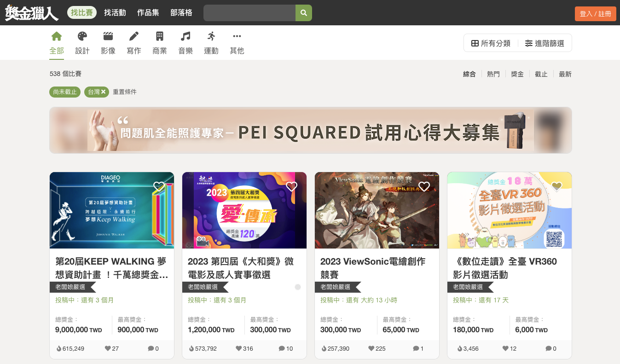The height and width of the screenshot is (364, 620).
Task: Select the 音樂 music note category icon
Action: pyautogui.click(x=185, y=36)
